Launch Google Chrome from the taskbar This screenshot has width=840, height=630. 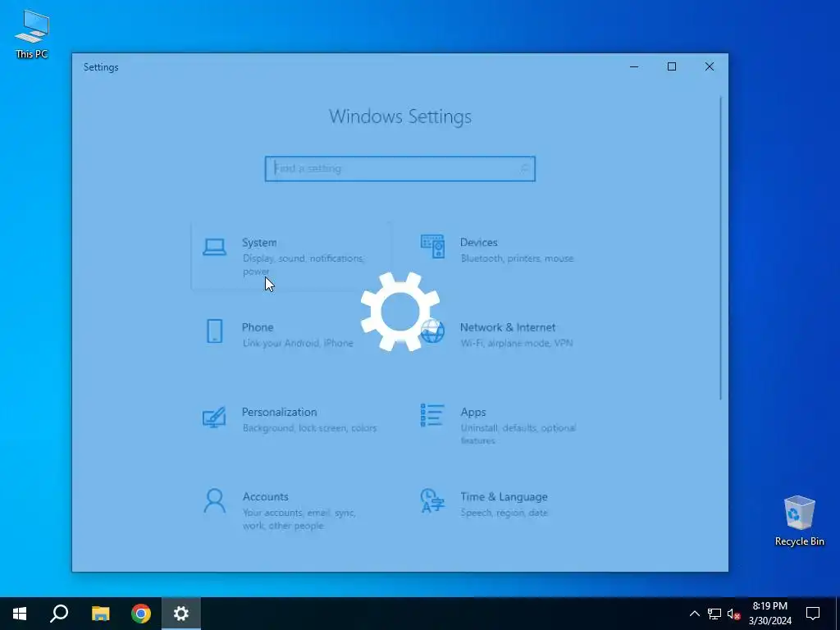pyautogui.click(x=141, y=614)
